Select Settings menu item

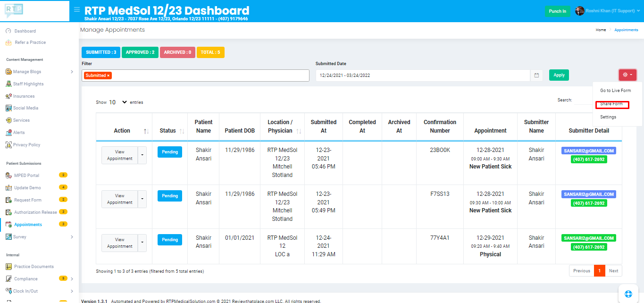[608, 117]
